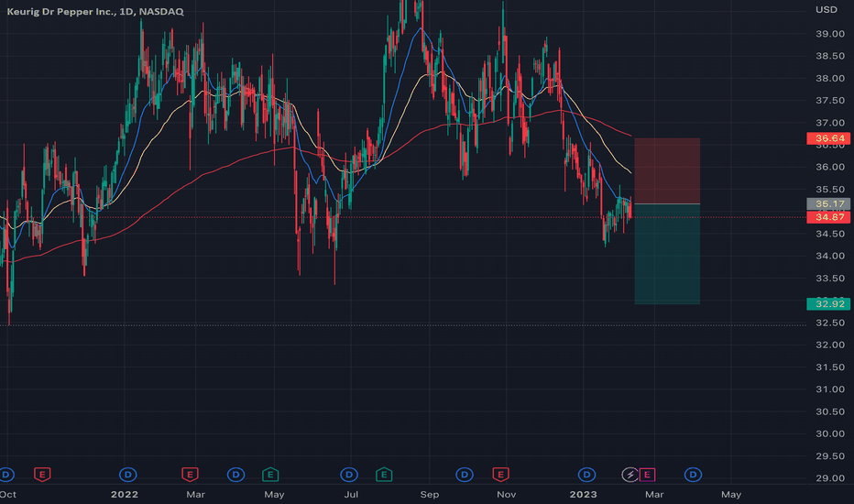Viewport: 854px width, 504px height.
Task: Click the 31.00 value on the price axis
Action: click(830, 389)
